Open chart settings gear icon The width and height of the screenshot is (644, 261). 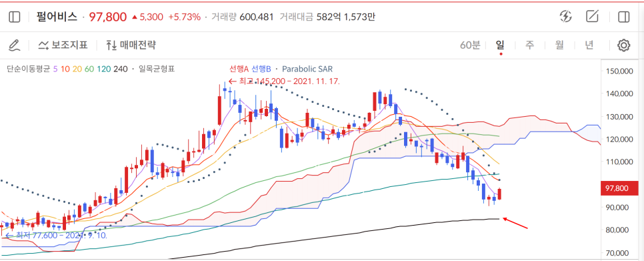pos(624,45)
